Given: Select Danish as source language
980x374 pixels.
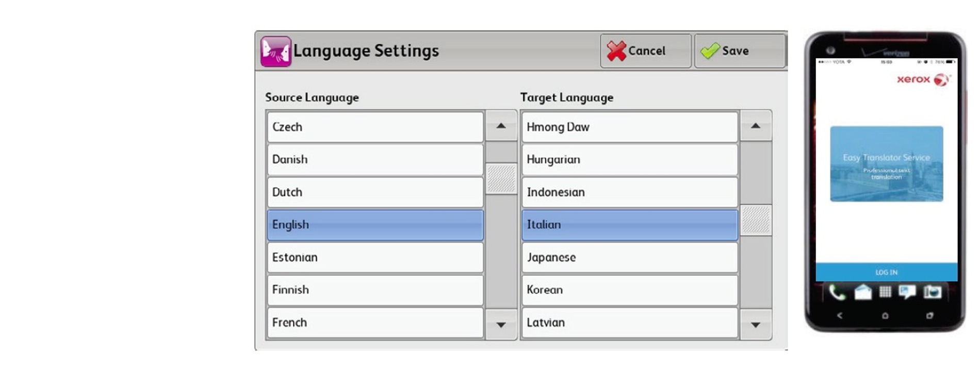Looking at the screenshot, I should pyautogui.click(x=375, y=160).
